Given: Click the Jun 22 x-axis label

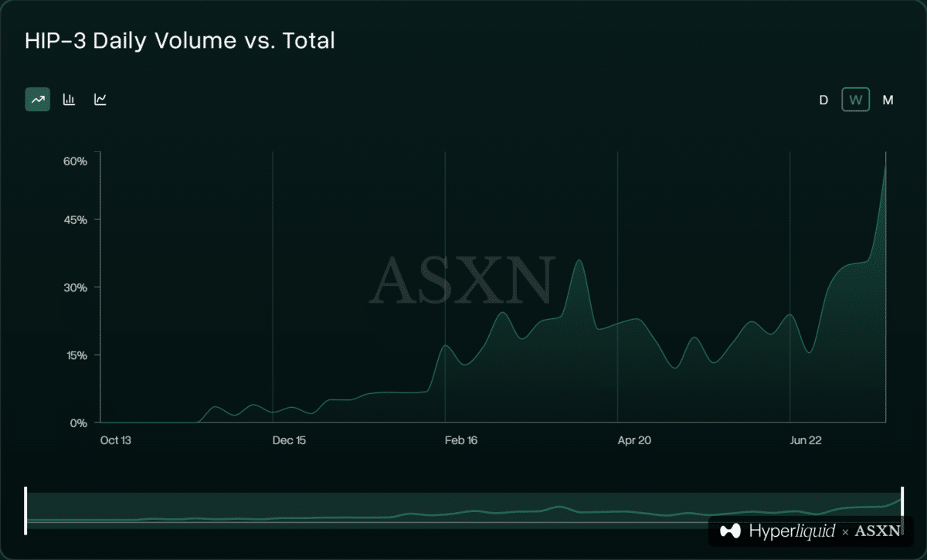Looking at the screenshot, I should (806, 441).
